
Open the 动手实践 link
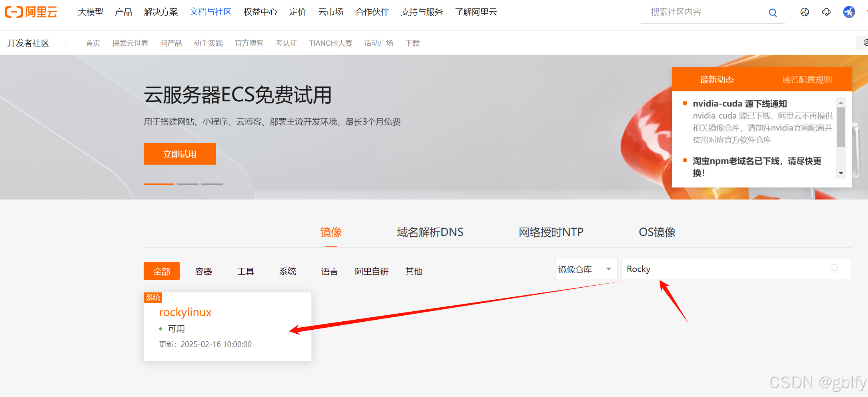pos(208,43)
